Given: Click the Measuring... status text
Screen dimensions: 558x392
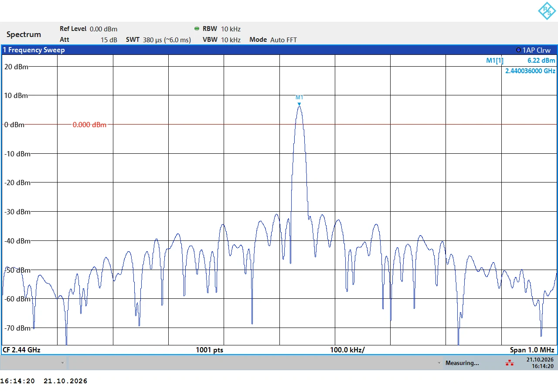Looking at the screenshot, I should click(x=462, y=363).
